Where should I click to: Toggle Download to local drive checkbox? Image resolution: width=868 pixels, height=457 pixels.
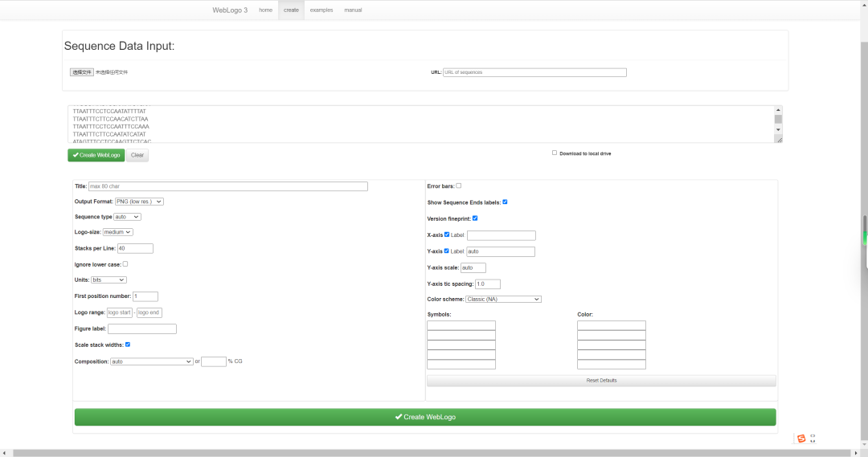pos(554,153)
